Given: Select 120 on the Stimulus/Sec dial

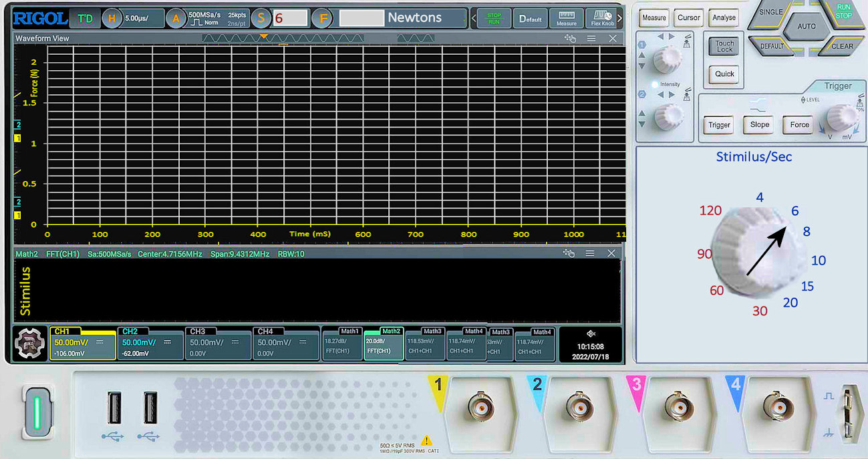Looking at the screenshot, I should click(x=710, y=210).
